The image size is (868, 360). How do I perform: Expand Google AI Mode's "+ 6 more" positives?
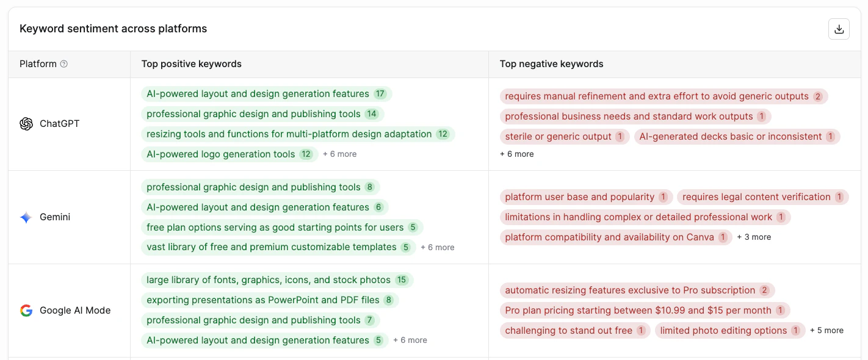(x=410, y=340)
